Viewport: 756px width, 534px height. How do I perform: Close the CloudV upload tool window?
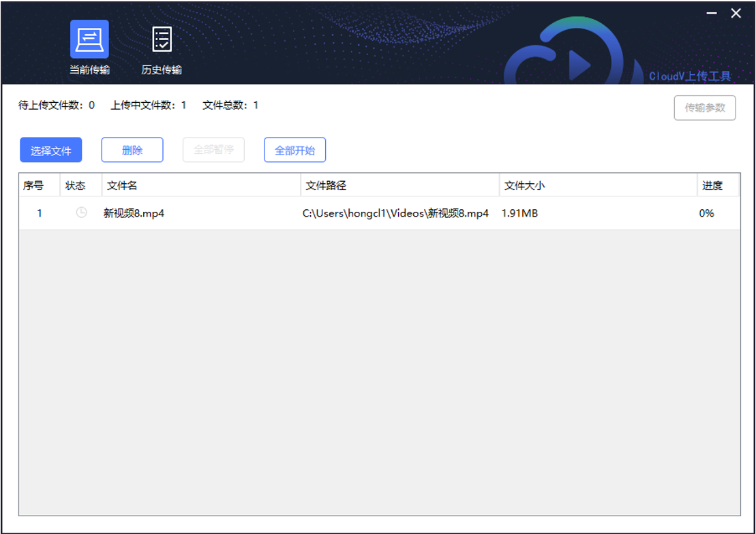[x=736, y=13]
